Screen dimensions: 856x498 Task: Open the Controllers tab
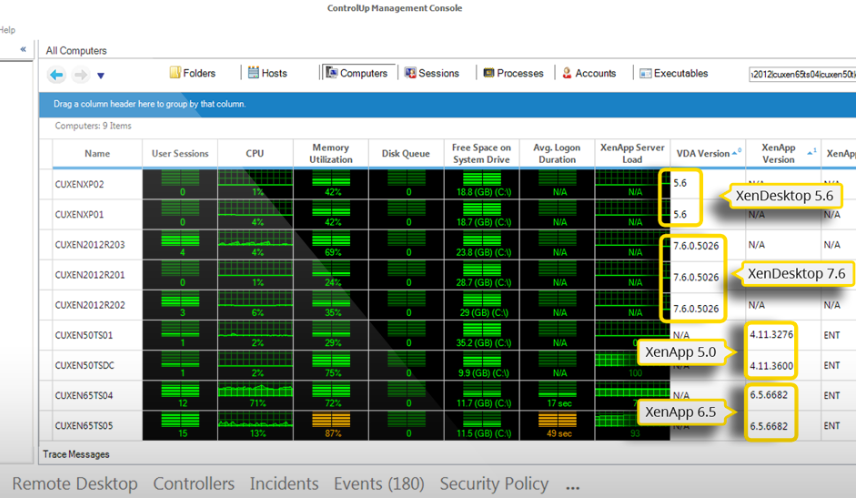(x=194, y=483)
